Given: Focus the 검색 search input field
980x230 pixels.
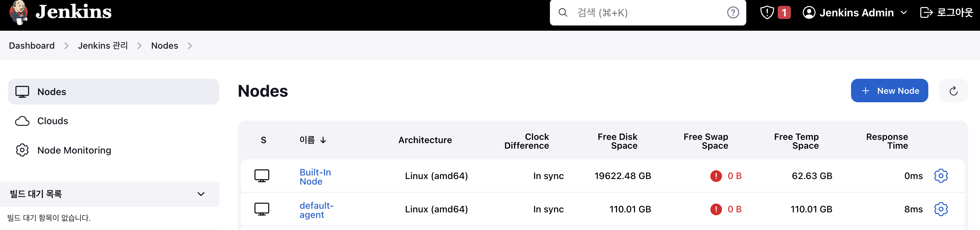Looking at the screenshot, I should coord(647,12).
